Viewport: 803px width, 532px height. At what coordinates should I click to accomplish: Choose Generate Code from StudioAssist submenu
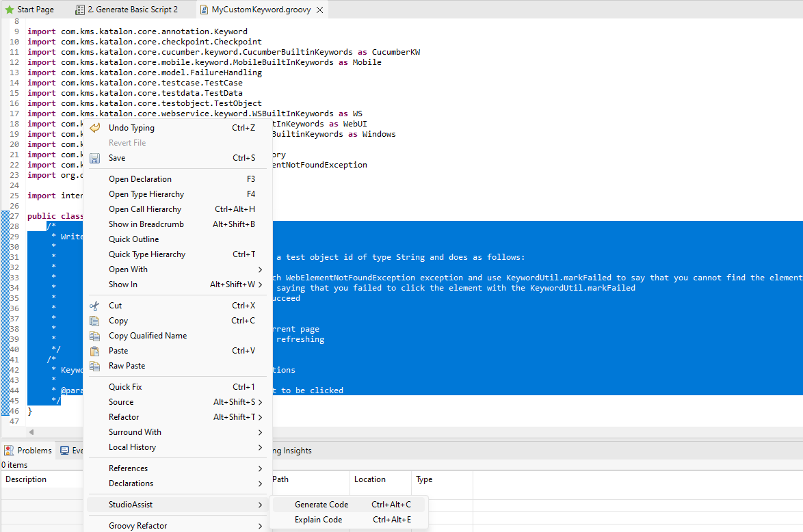coord(350,505)
